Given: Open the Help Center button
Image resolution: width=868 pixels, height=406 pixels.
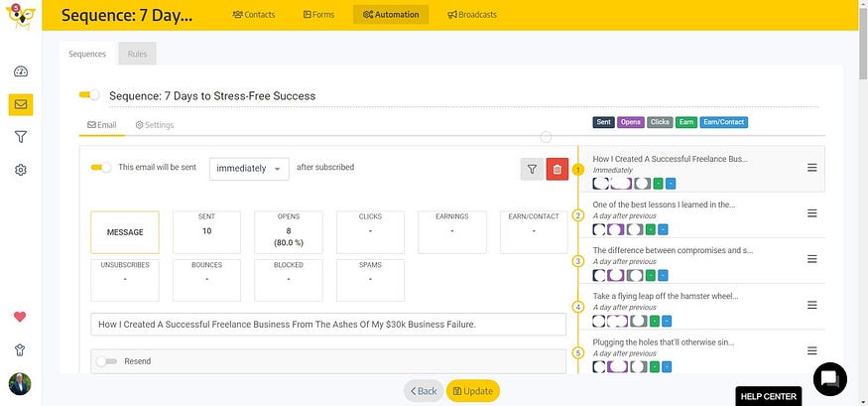Looking at the screenshot, I should [x=769, y=397].
